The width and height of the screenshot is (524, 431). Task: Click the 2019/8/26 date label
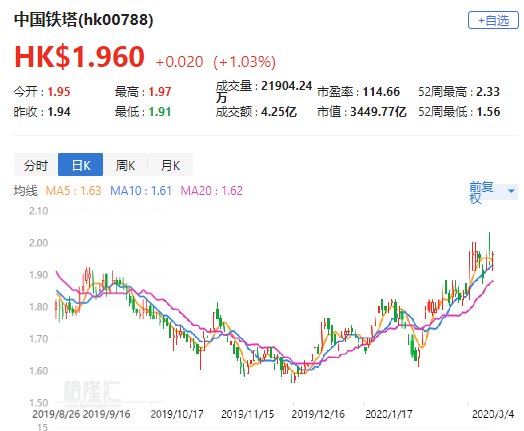56,414
